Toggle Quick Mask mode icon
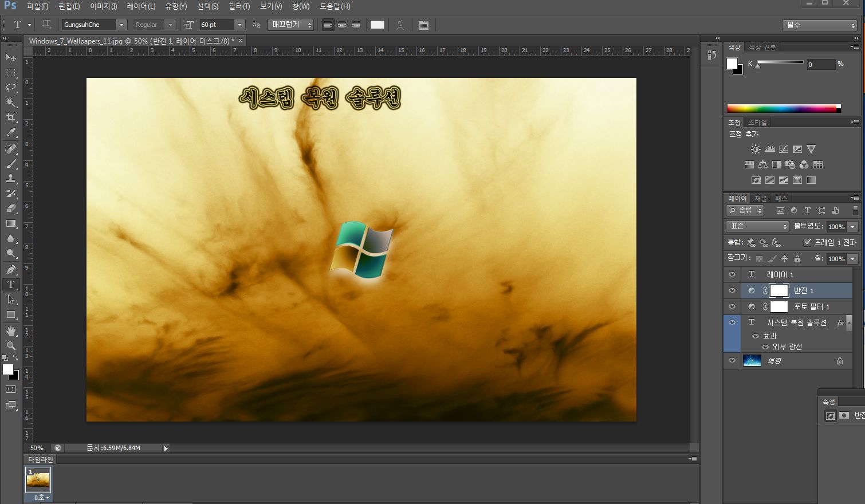Screen dimensions: 865x504 [x=11, y=389]
